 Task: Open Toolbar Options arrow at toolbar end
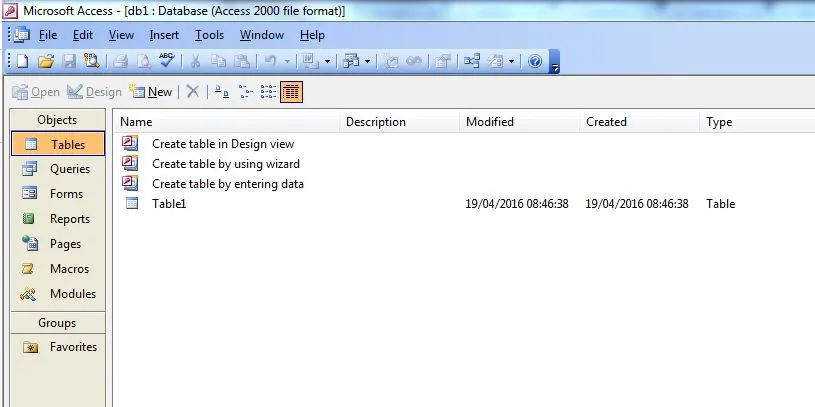click(555, 61)
